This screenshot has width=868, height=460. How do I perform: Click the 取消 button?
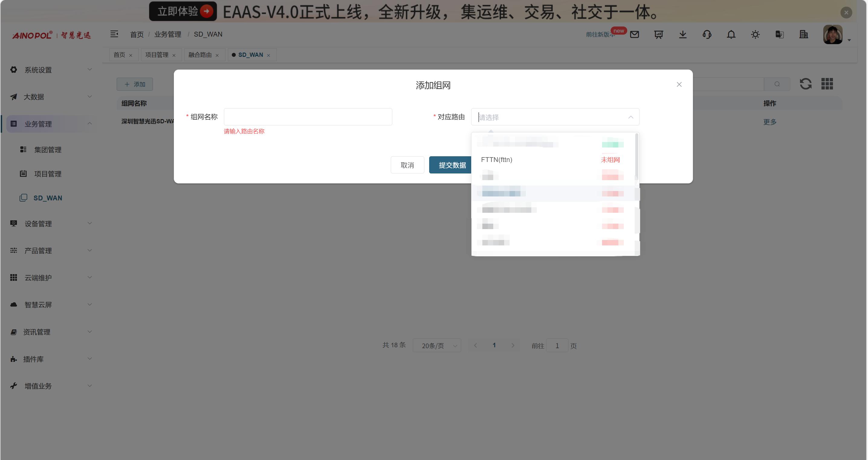coord(407,165)
